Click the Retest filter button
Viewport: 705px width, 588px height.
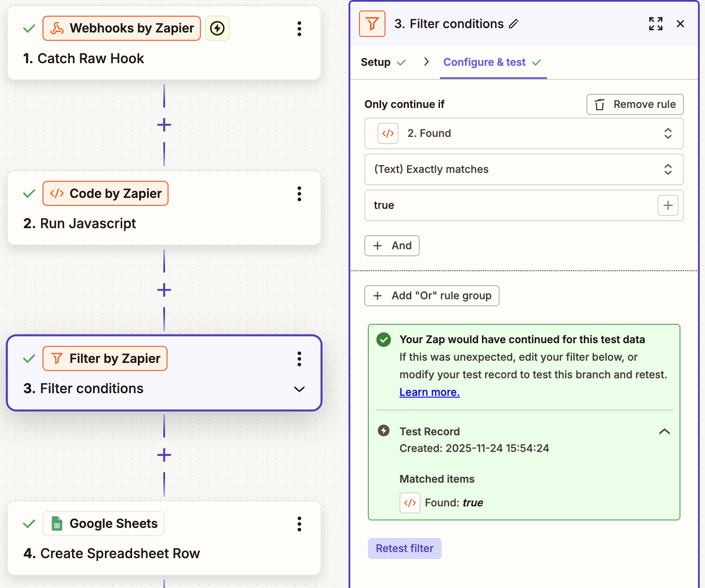coord(405,549)
